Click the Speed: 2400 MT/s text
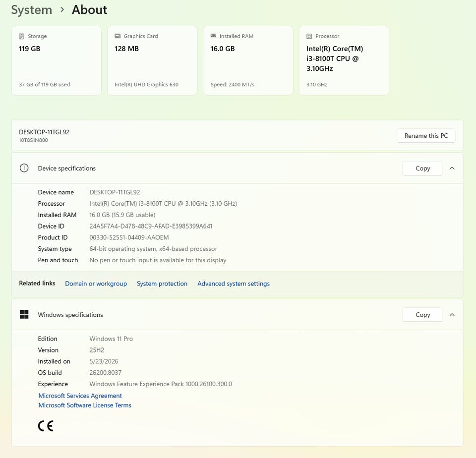This screenshot has width=476, height=458. point(233,84)
